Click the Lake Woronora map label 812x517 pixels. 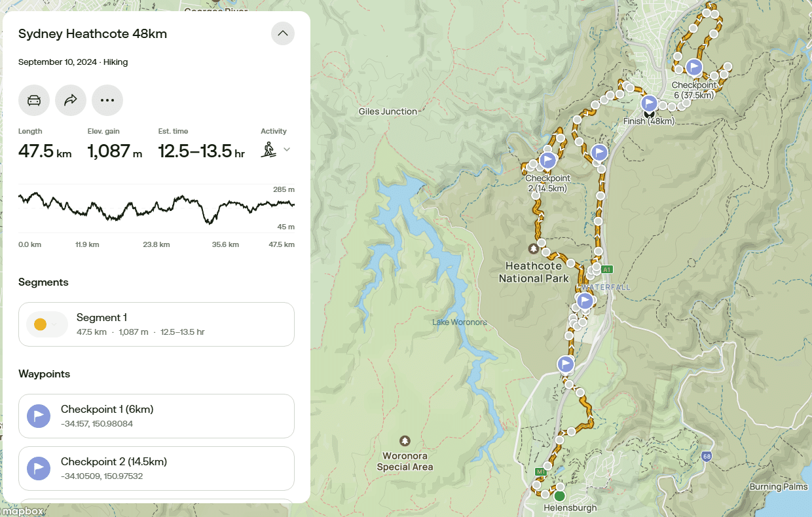(x=459, y=322)
